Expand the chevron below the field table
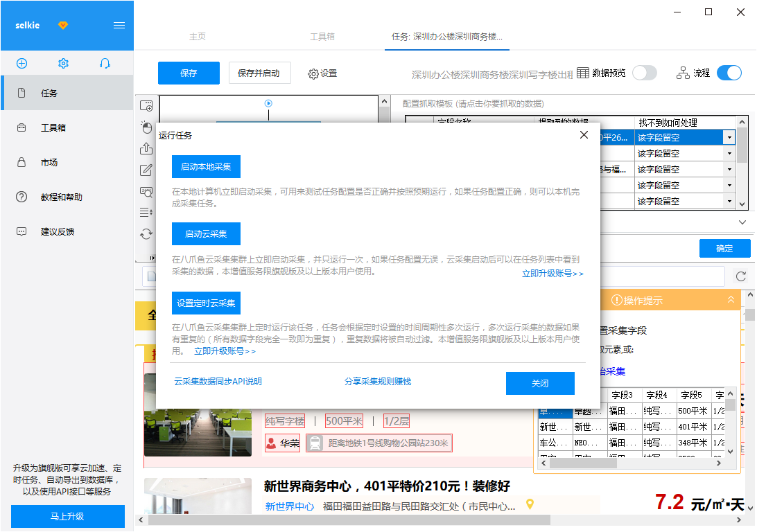Viewport: 757px width, 532px height. pos(742,222)
